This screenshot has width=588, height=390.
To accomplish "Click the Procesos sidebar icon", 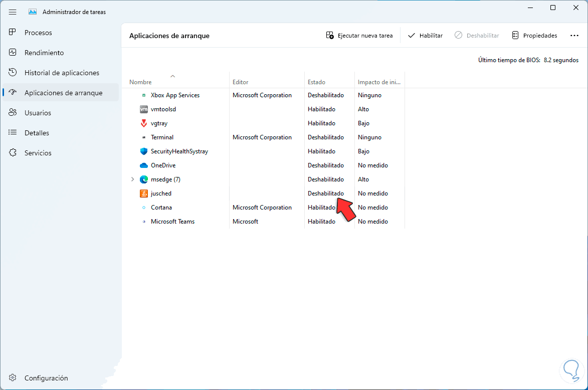I will [13, 32].
